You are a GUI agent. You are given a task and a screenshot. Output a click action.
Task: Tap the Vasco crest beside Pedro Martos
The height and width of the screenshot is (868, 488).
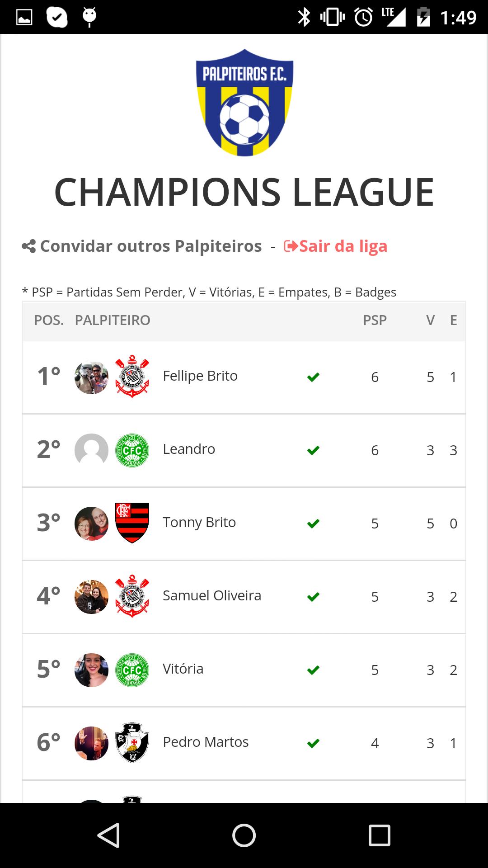[x=132, y=743]
